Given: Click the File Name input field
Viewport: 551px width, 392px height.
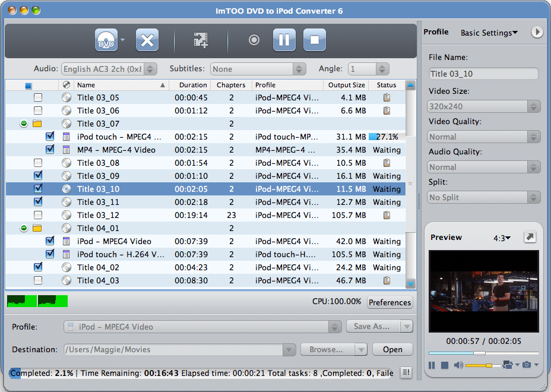Looking at the screenshot, I should coord(483,74).
